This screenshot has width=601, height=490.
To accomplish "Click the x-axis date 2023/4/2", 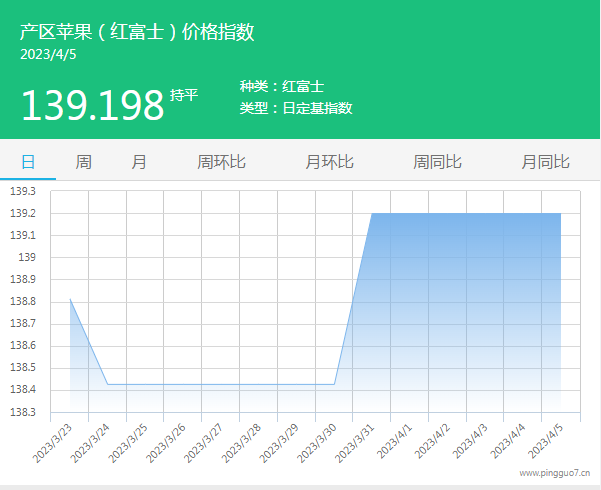I will (432, 441).
